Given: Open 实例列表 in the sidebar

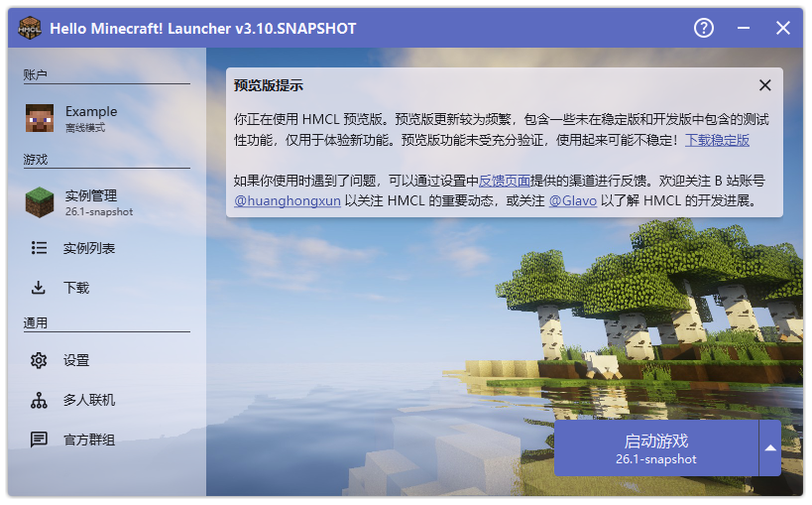Looking at the screenshot, I should 89,248.
